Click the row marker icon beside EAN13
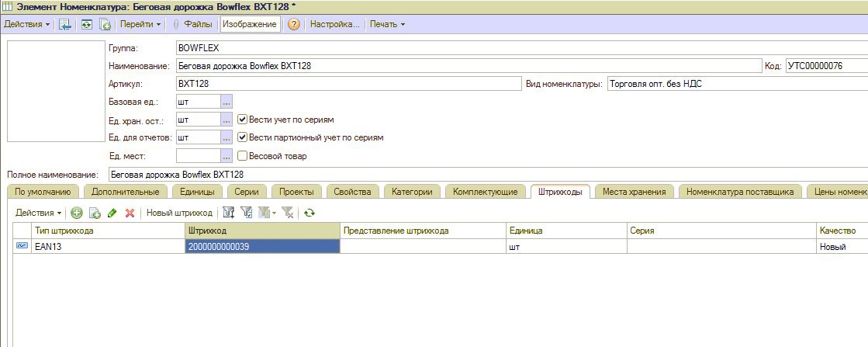 click(22, 246)
